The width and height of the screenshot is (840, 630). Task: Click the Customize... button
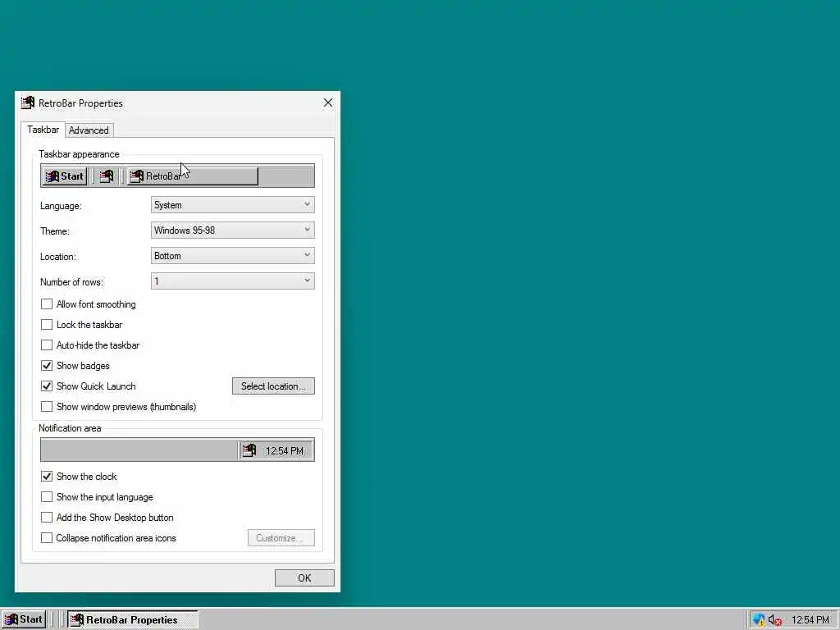[281, 538]
